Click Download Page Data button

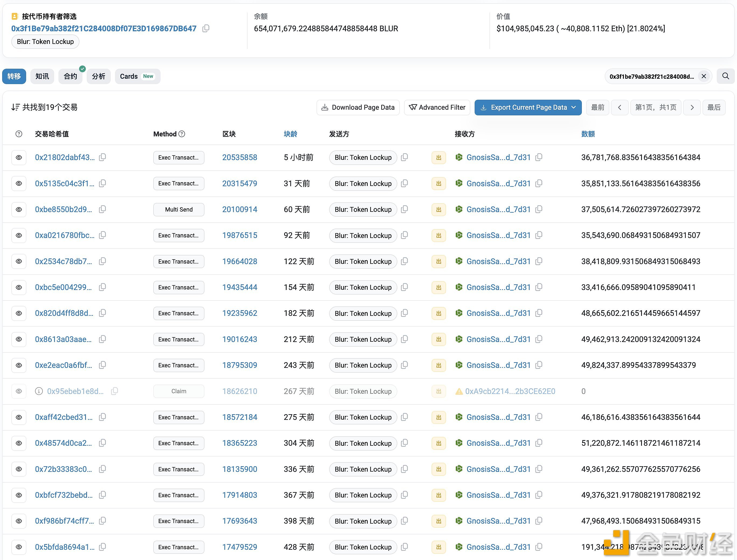(x=358, y=107)
